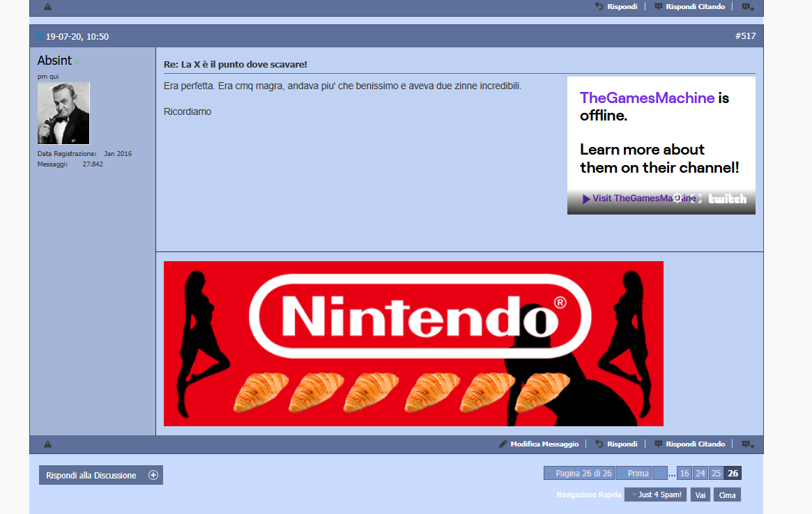Open post permalink #517

point(745,36)
